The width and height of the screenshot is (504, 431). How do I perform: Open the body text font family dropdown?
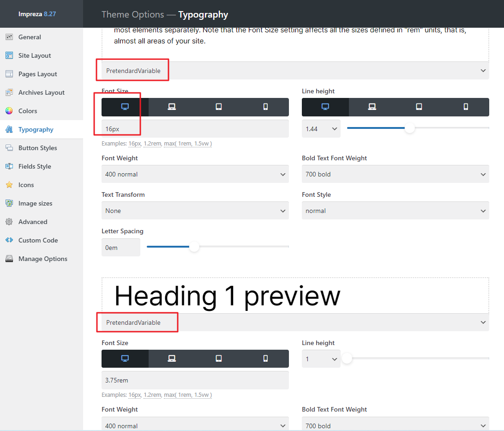[295, 71]
